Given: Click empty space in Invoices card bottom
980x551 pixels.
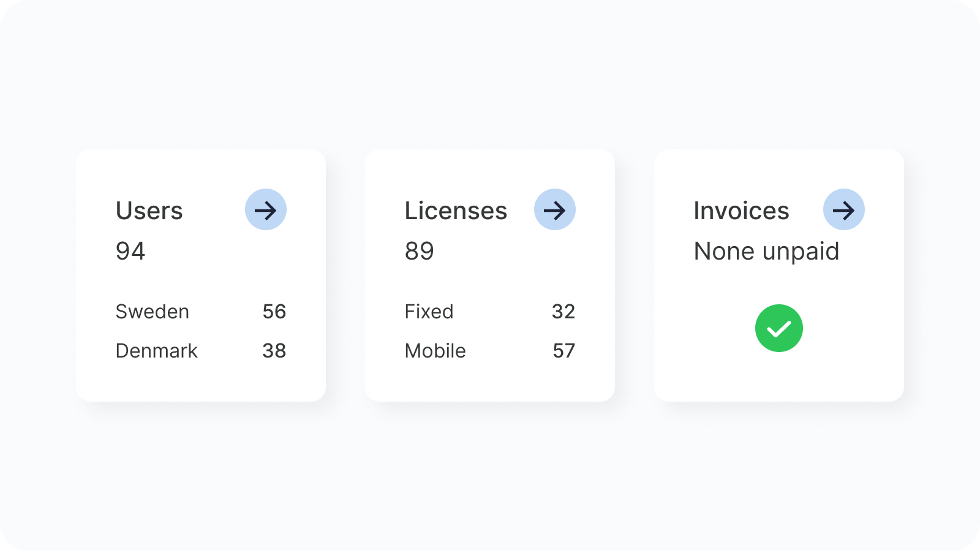Looking at the screenshot, I should click(x=779, y=380).
